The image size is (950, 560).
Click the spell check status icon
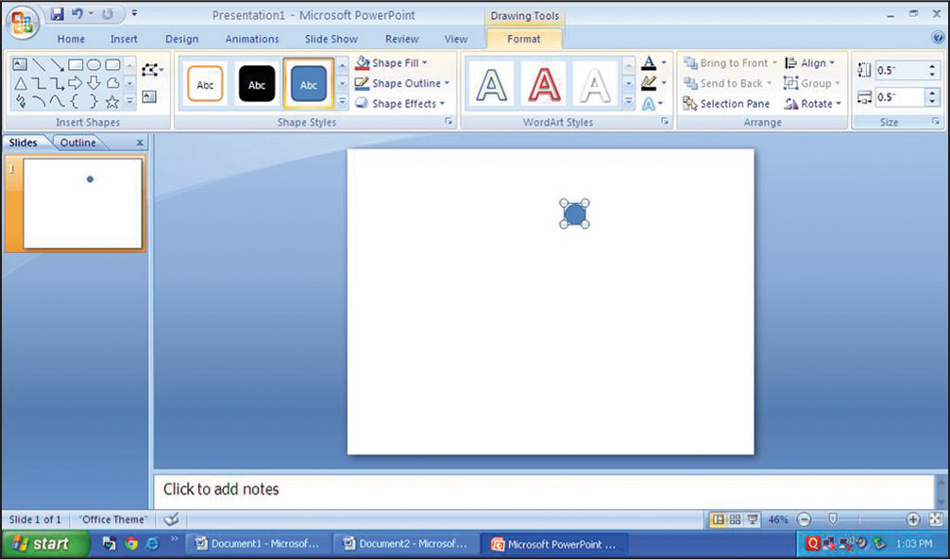click(x=172, y=518)
